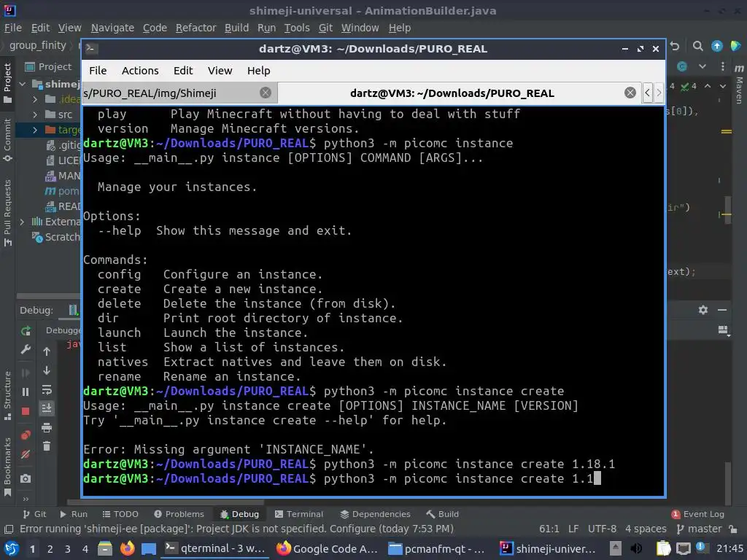747x560 pixels.
Task: Open the Structure sidebar tab
Action: pyautogui.click(x=7, y=394)
